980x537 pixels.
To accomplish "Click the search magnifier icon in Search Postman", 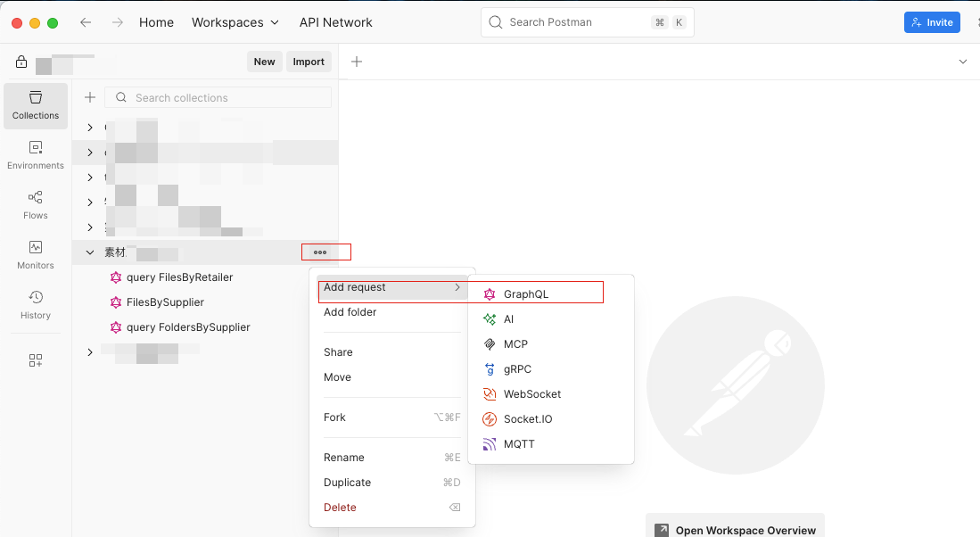I will (x=496, y=22).
